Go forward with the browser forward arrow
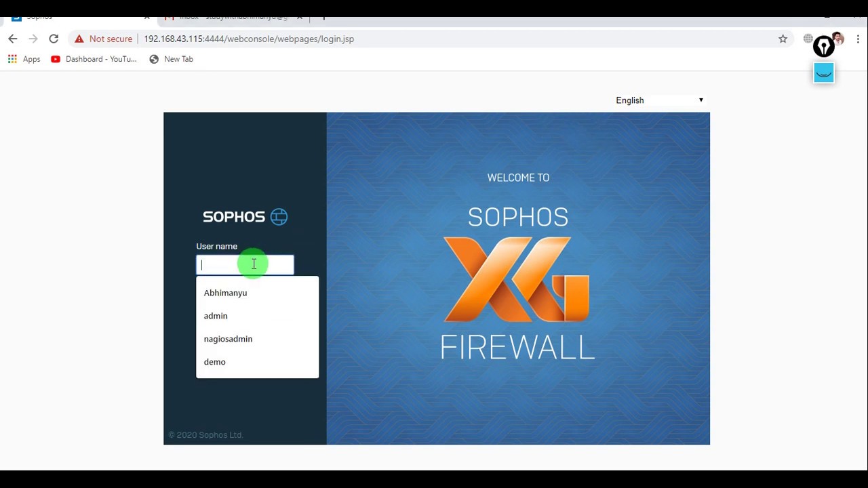 (33, 39)
